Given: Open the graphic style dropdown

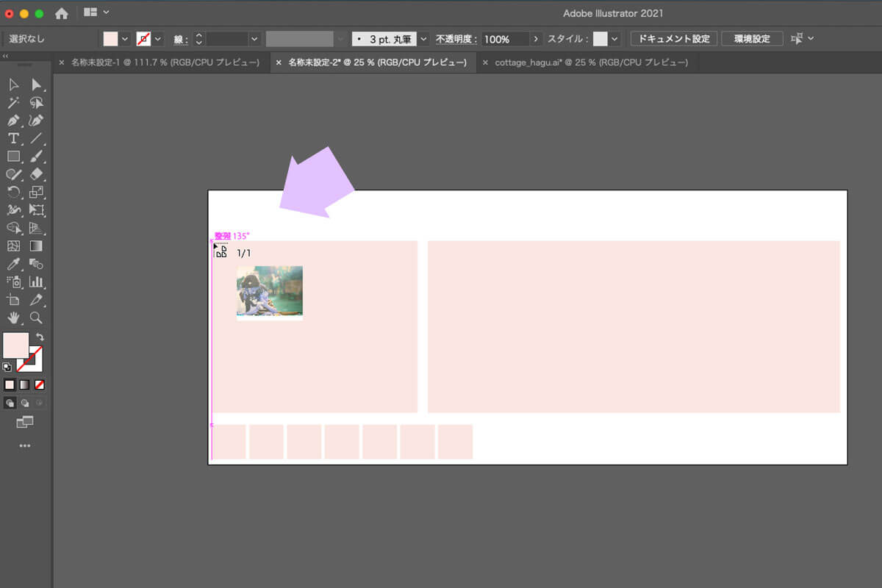Looking at the screenshot, I should [x=614, y=39].
